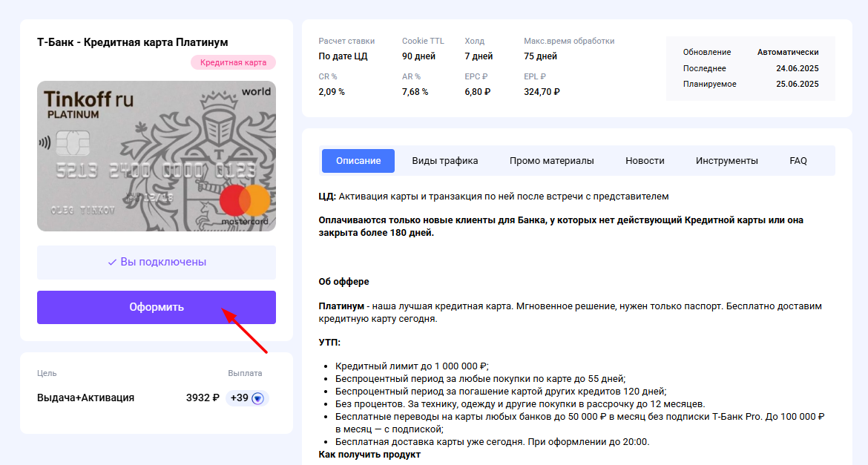Click the EPC value 6,80 ₽
This screenshot has height=465, width=868.
pyautogui.click(x=477, y=92)
